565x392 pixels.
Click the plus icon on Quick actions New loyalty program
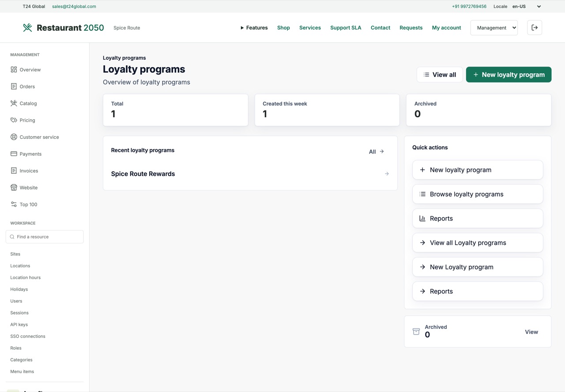click(x=422, y=170)
